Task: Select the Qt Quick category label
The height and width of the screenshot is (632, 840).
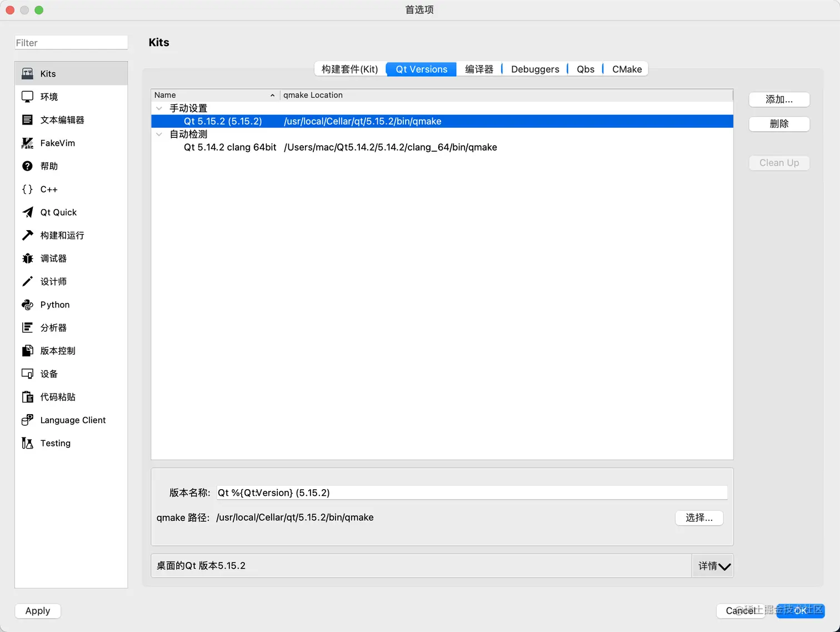Action: point(58,212)
